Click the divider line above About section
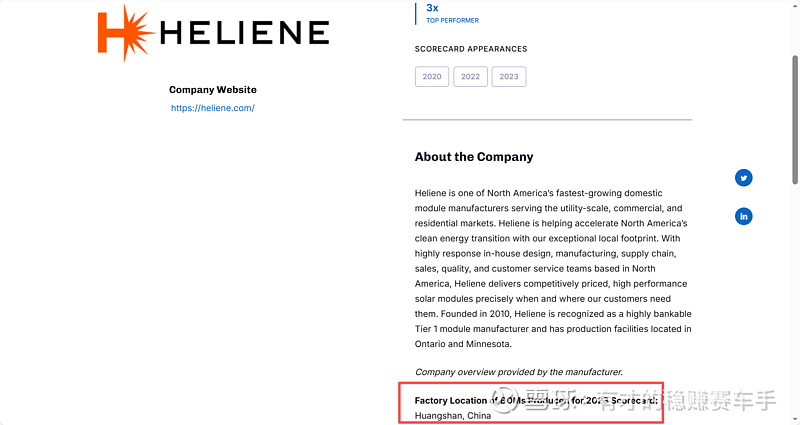This screenshot has width=800, height=425. [x=547, y=120]
